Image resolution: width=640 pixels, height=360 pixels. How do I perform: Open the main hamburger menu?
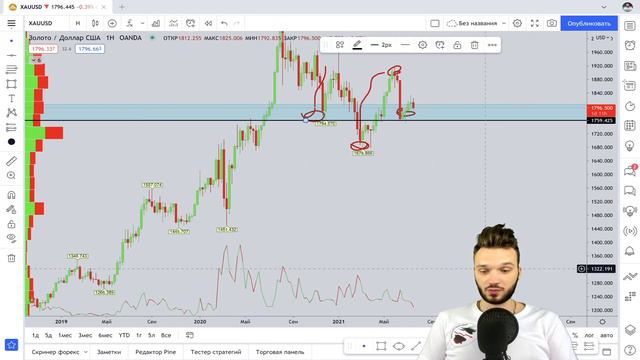[x=11, y=23]
